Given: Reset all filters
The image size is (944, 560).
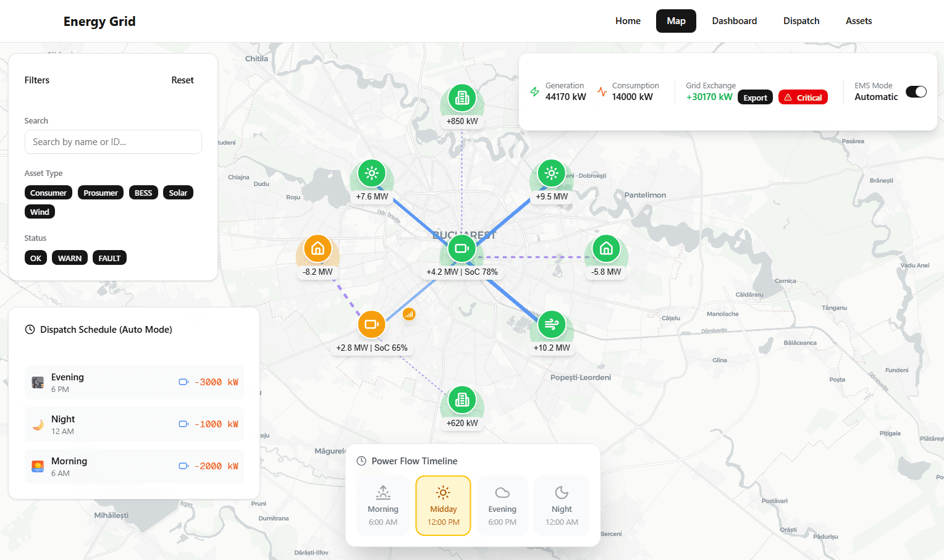Looking at the screenshot, I should (182, 80).
